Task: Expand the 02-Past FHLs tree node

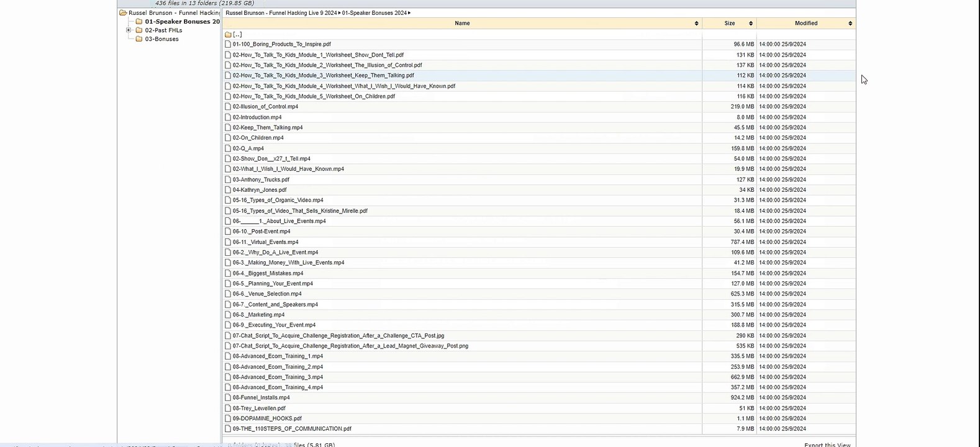Action: click(129, 30)
